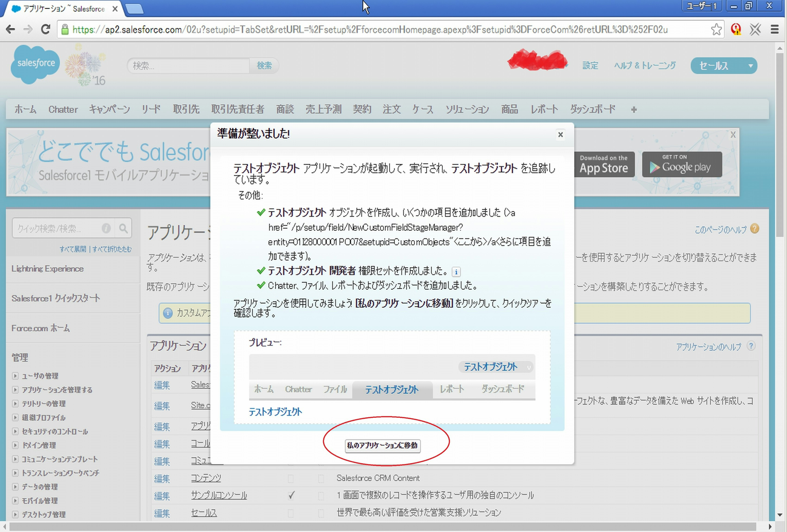Open the Chrome hamburger menu icon
This screenshot has width=787, height=532.
click(x=775, y=30)
